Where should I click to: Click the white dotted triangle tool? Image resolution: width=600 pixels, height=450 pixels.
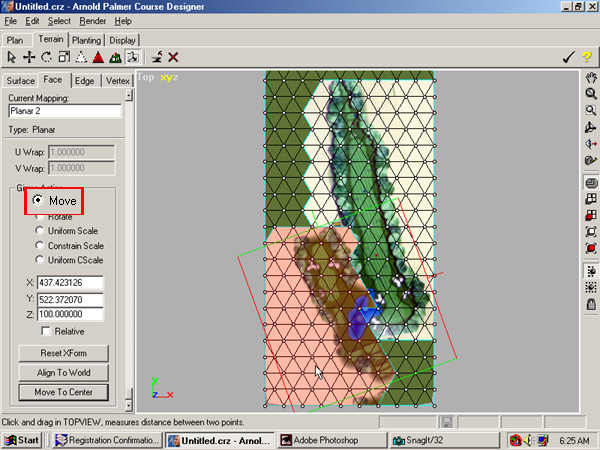81,57
